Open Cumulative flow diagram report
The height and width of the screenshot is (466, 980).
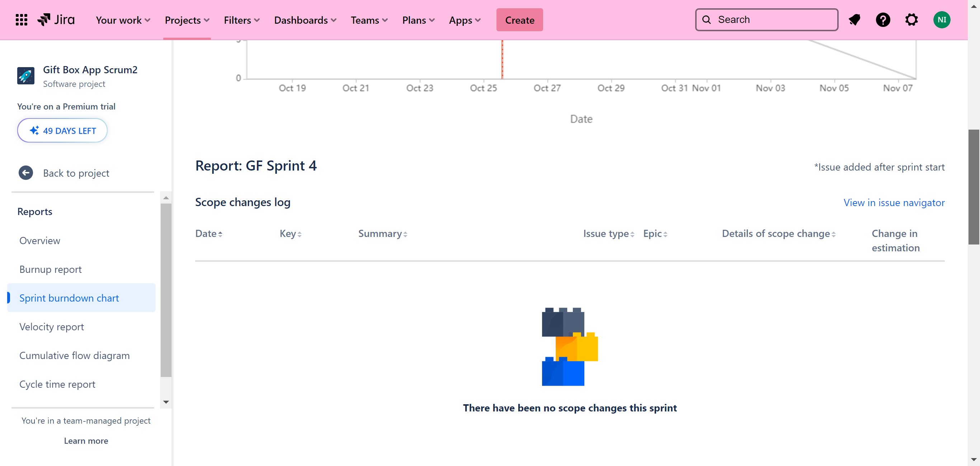click(75, 355)
